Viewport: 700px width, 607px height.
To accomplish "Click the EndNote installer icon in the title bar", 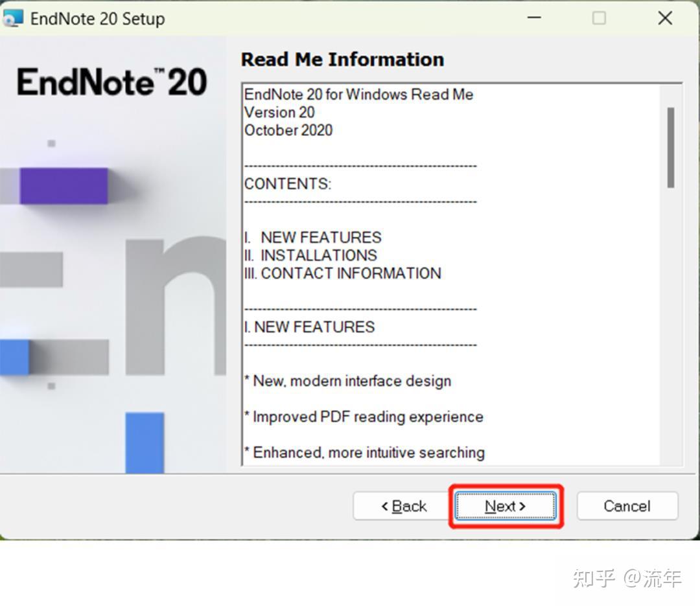I will click(14, 17).
